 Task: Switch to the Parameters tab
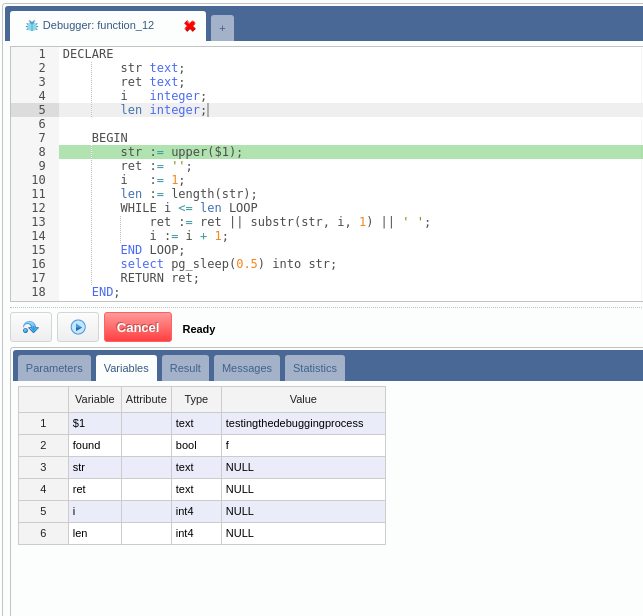pyautogui.click(x=54, y=368)
